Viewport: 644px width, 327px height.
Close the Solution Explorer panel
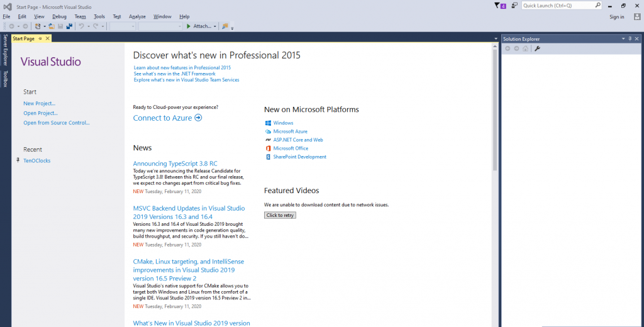[x=637, y=38]
